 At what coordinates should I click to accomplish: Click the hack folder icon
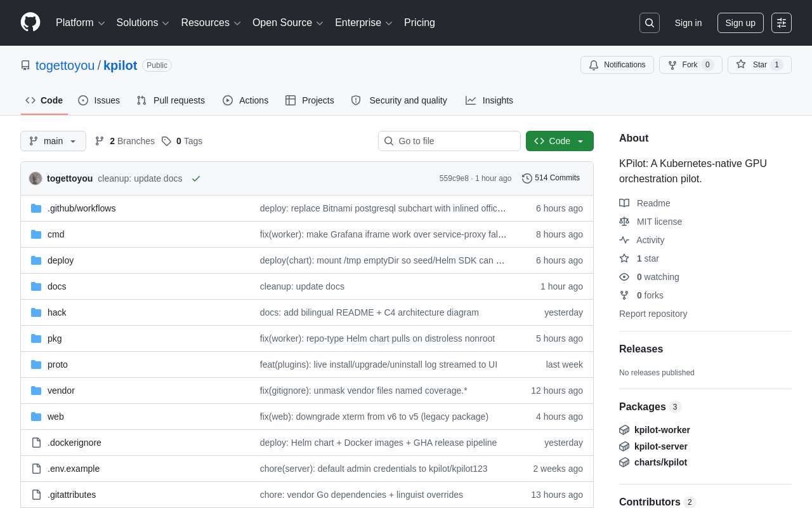point(36,312)
